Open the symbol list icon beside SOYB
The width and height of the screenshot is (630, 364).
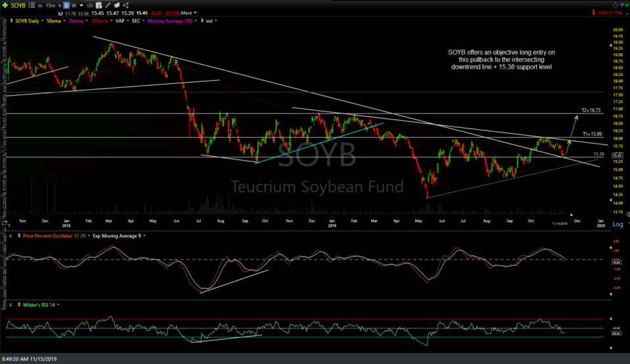(31, 6)
